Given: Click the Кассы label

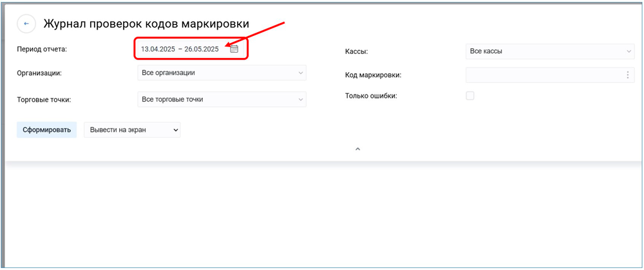Looking at the screenshot, I should pyautogui.click(x=356, y=51).
